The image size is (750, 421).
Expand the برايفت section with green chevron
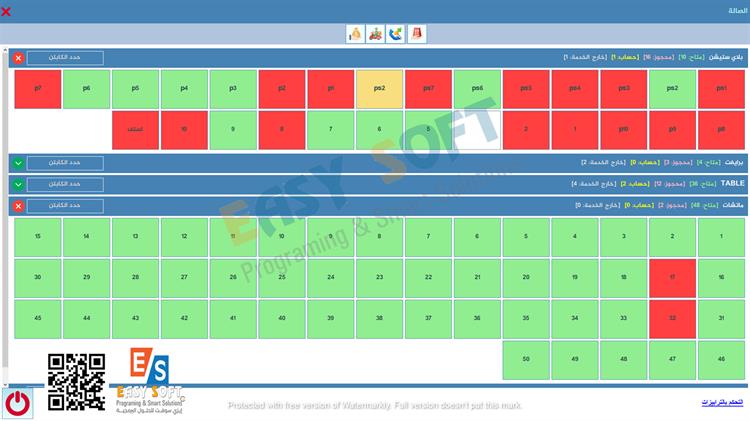pyautogui.click(x=18, y=163)
